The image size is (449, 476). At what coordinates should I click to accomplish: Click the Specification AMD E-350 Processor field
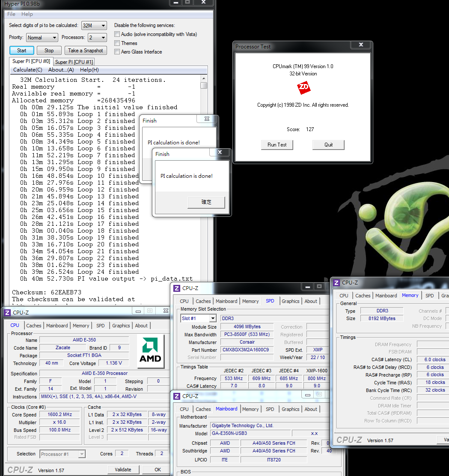click(x=105, y=374)
